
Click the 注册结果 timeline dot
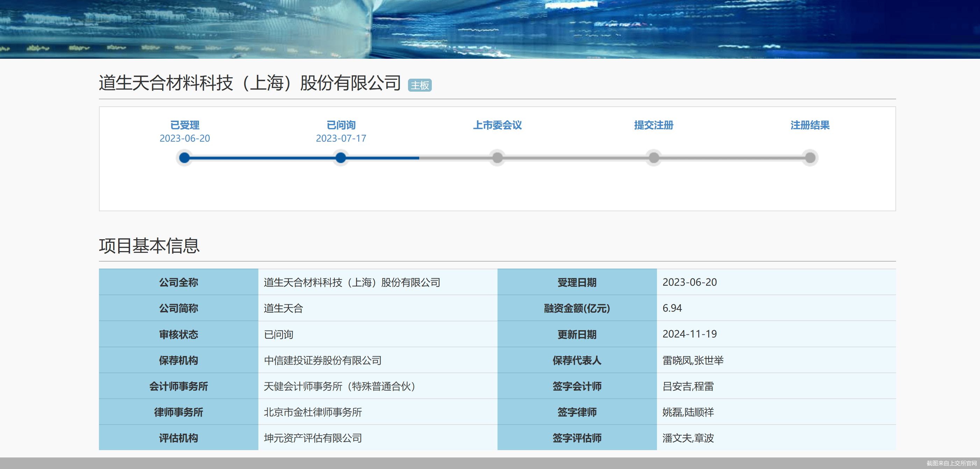click(x=810, y=158)
